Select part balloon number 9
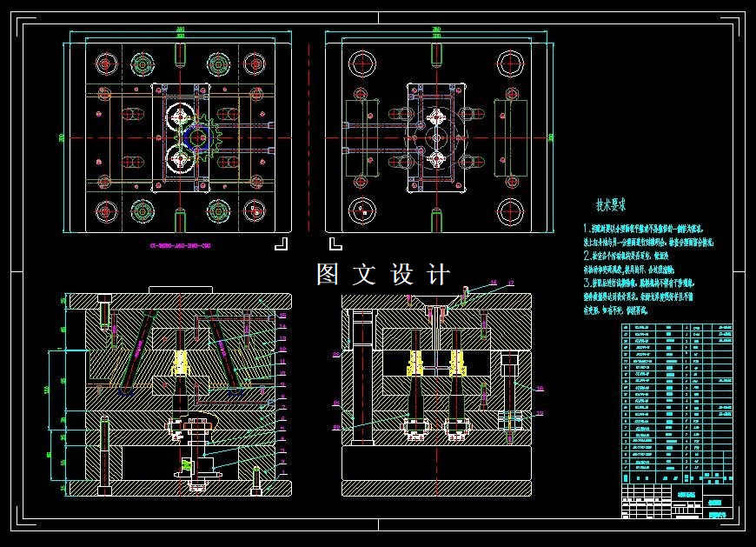The image size is (756, 547). pyautogui.click(x=283, y=384)
